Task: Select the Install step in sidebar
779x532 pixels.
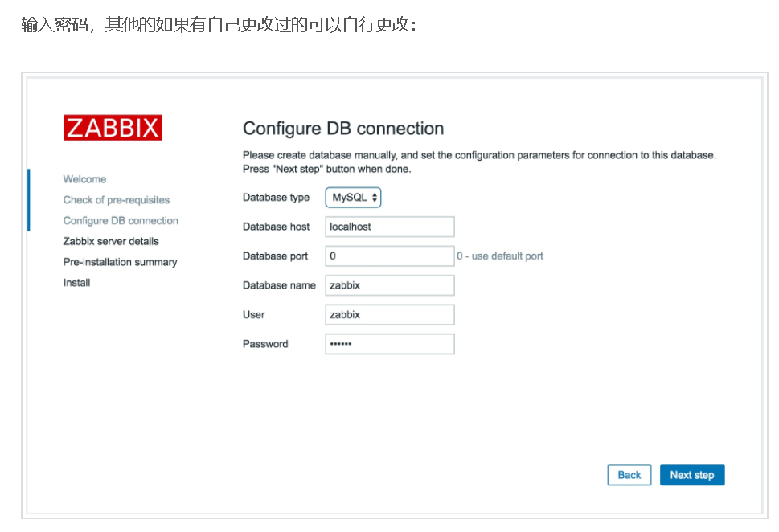Action: [76, 283]
